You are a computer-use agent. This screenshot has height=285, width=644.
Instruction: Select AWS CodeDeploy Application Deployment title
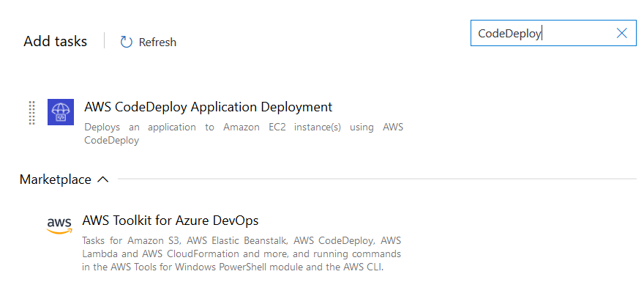pos(209,107)
